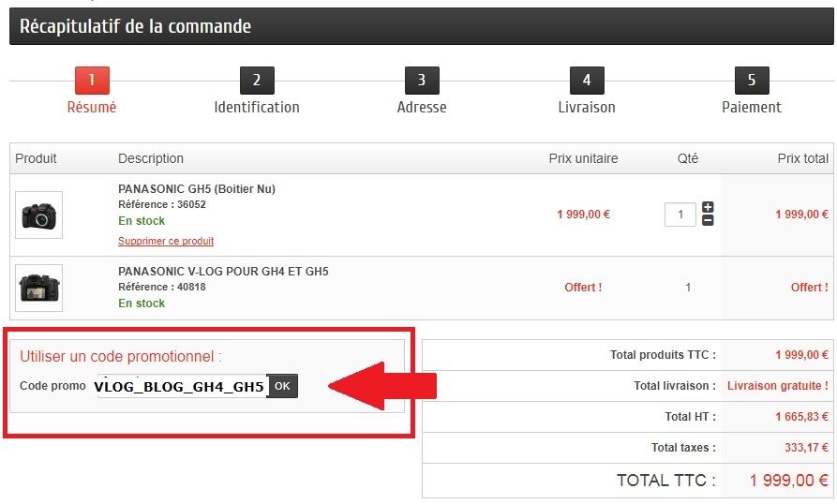Click the Qté column header
The image size is (837, 504).
coord(688,158)
